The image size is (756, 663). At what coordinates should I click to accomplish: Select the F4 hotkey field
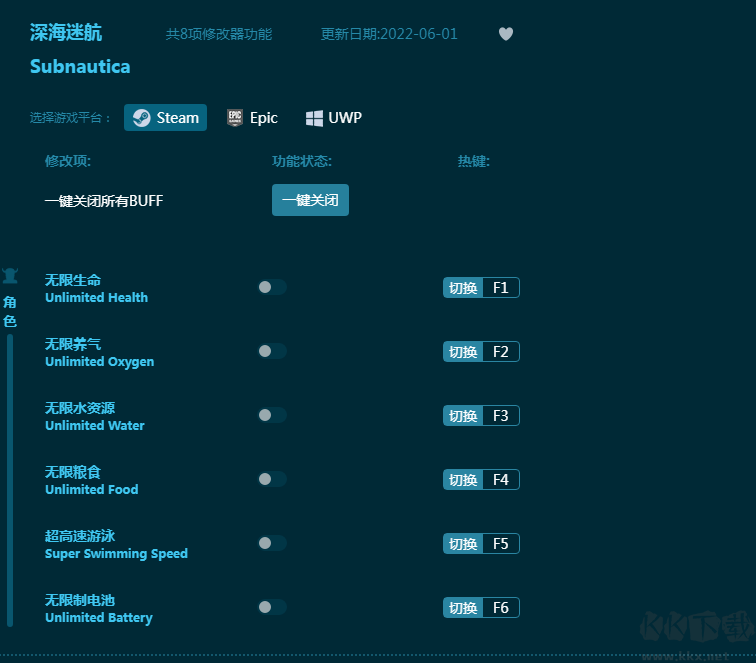point(501,480)
